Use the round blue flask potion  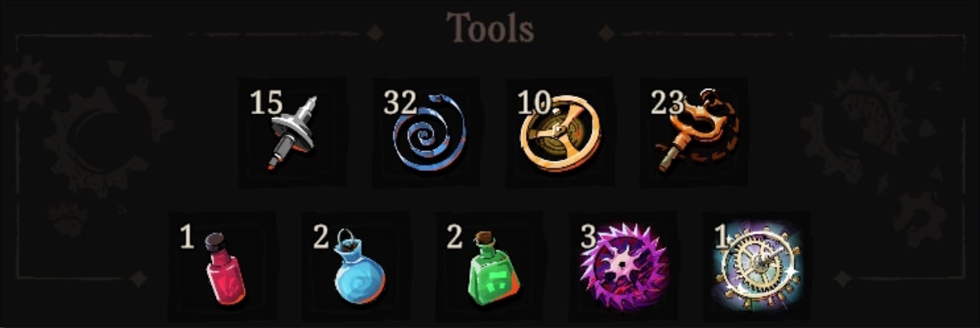[x=358, y=268]
